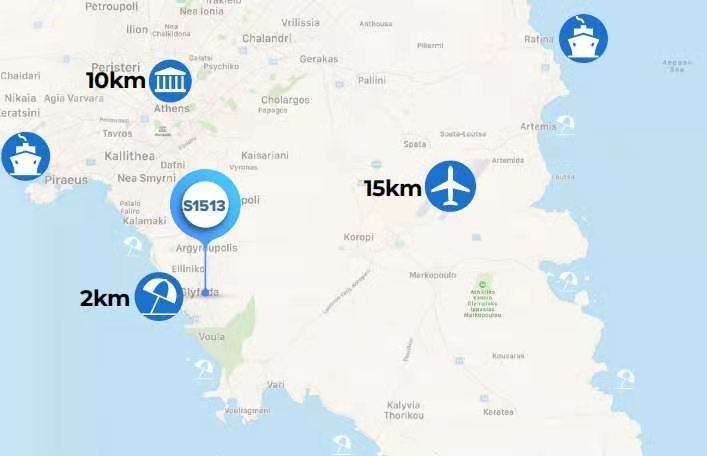Viewport: 707px width, 456px height.
Task: Select the Acropolis temple icon near Athens
Action: 170,81
